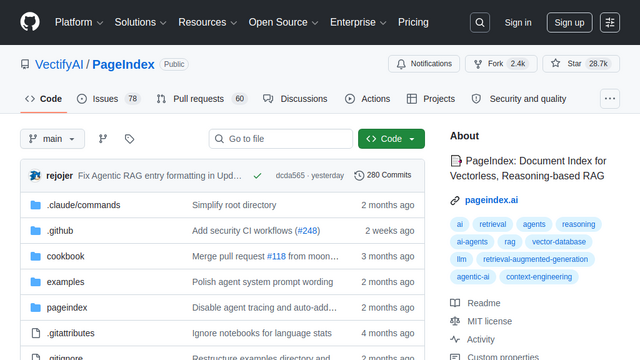Switch to the Discussions tab
This screenshot has height=360, width=640.
pyautogui.click(x=295, y=99)
